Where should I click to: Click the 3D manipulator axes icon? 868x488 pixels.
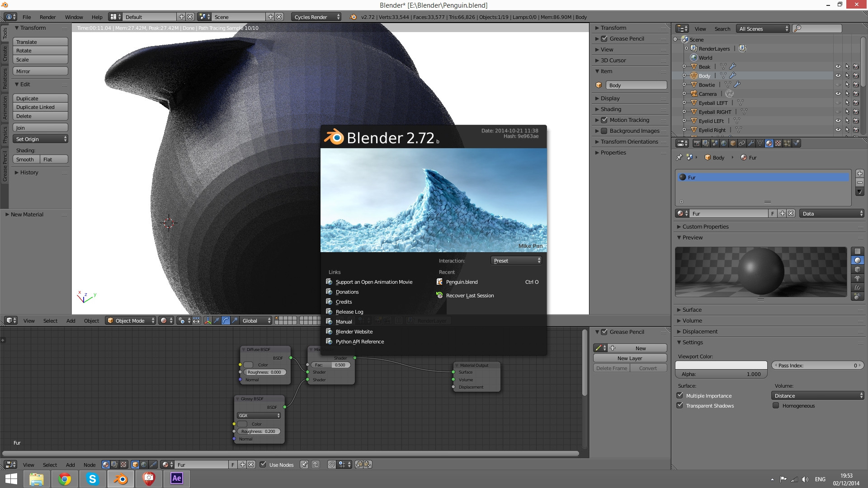tap(208, 320)
